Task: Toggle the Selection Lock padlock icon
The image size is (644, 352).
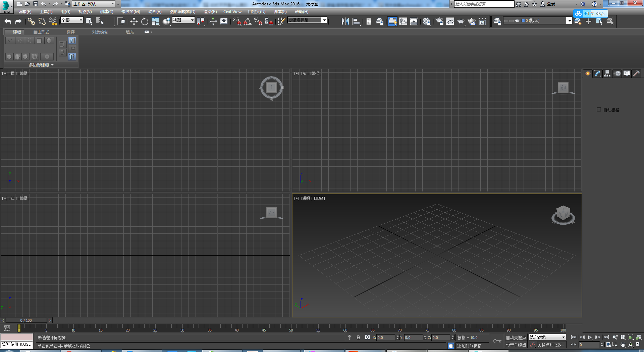Action: pos(358,337)
